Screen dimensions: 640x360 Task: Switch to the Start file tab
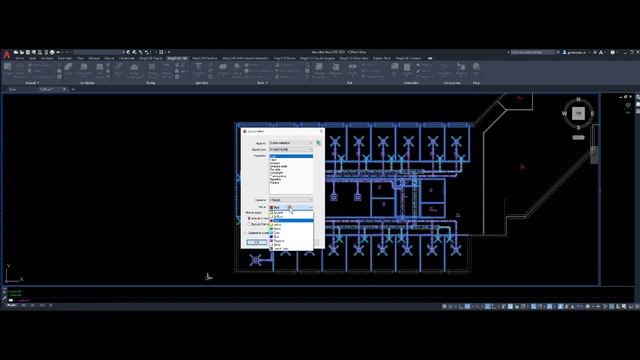[13, 89]
